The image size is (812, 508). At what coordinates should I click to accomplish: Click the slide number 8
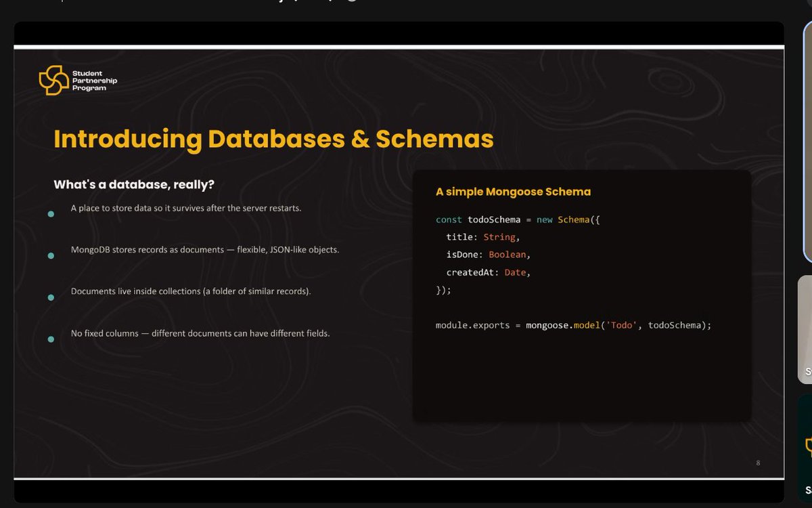coord(758,463)
